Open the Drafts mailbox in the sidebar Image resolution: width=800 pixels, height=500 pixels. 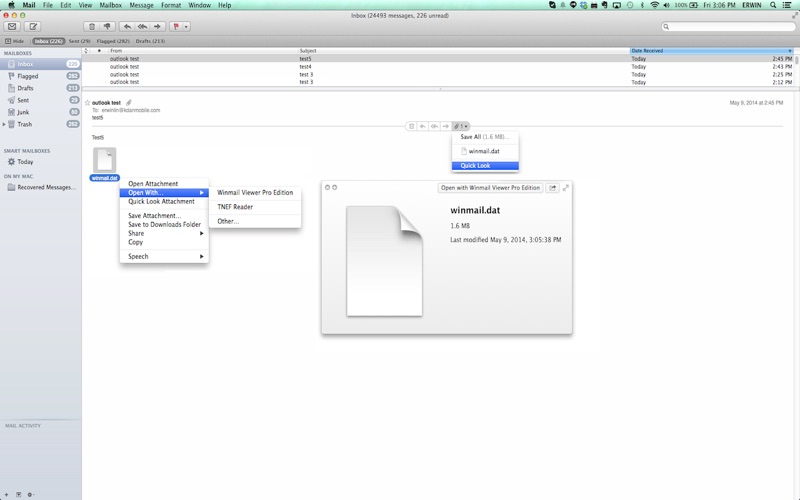(40, 88)
